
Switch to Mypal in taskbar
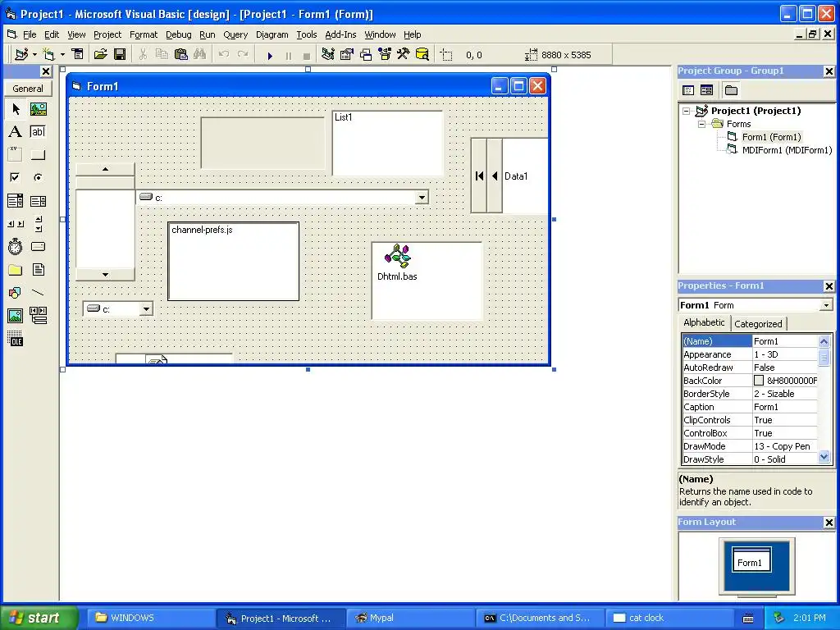tap(410, 618)
